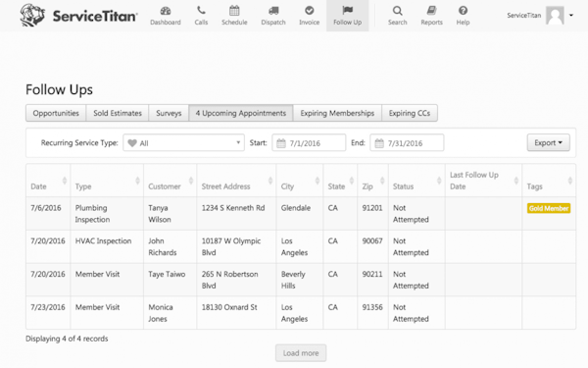Open the Dashboard gauge icon

pos(166,11)
